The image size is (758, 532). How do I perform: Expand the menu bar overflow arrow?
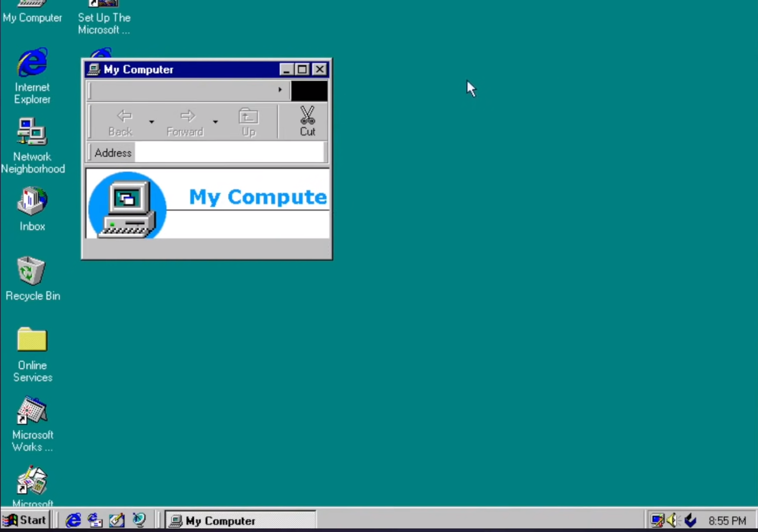click(280, 90)
